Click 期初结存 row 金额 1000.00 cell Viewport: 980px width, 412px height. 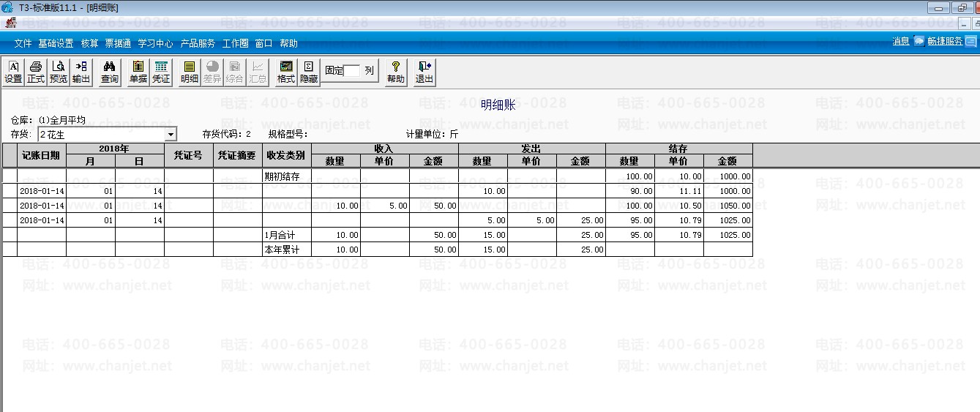(728, 176)
